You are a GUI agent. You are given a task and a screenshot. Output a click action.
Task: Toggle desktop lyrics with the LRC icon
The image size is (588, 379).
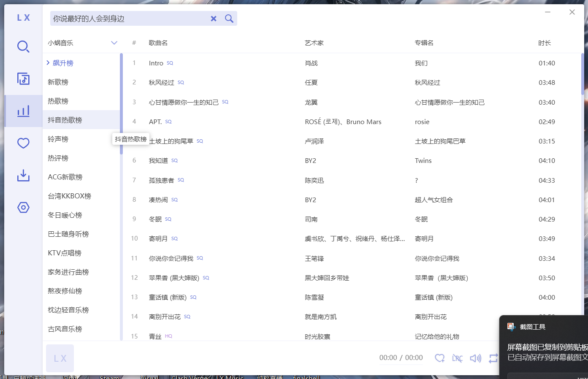[x=457, y=358]
